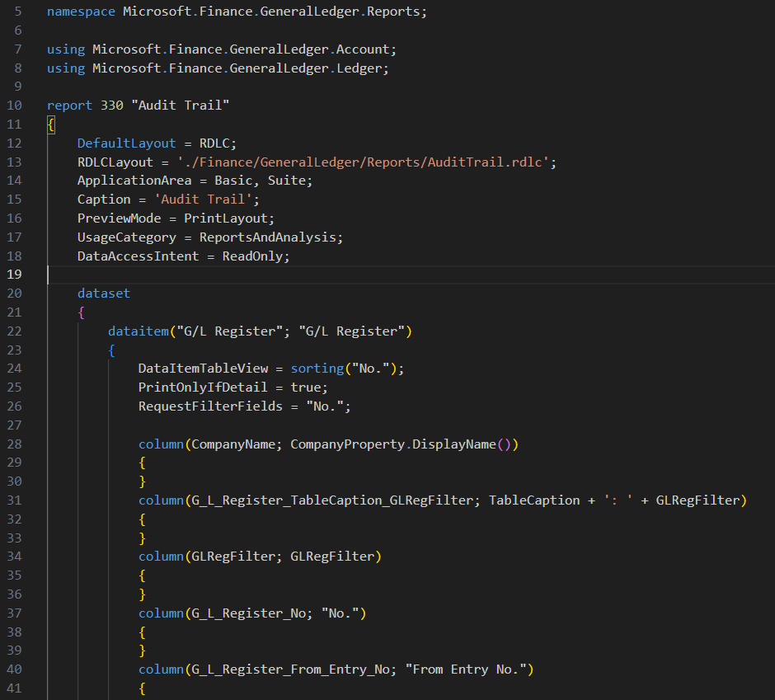Click the DefaultLayout property name
Screen dimensions: 775x700
pos(126,143)
